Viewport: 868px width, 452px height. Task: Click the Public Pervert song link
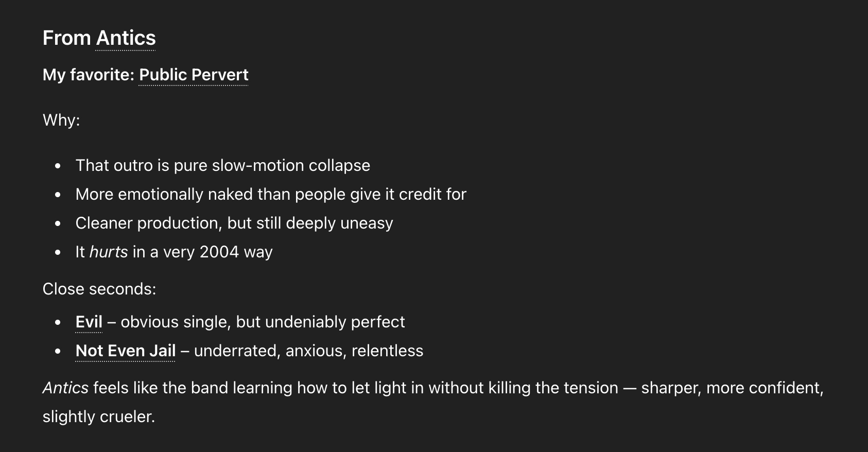(194, 75)
